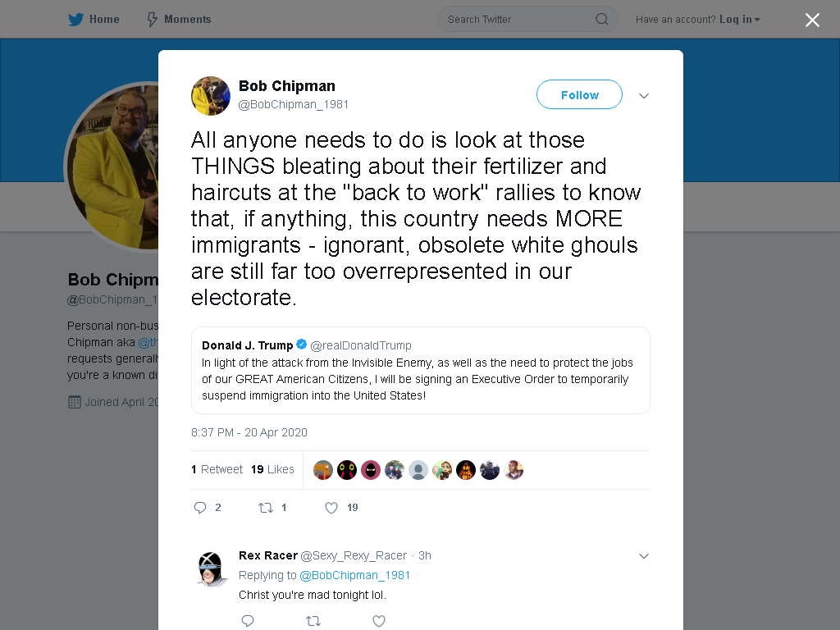Retweet Rex Racer's reply

[313, 621]
